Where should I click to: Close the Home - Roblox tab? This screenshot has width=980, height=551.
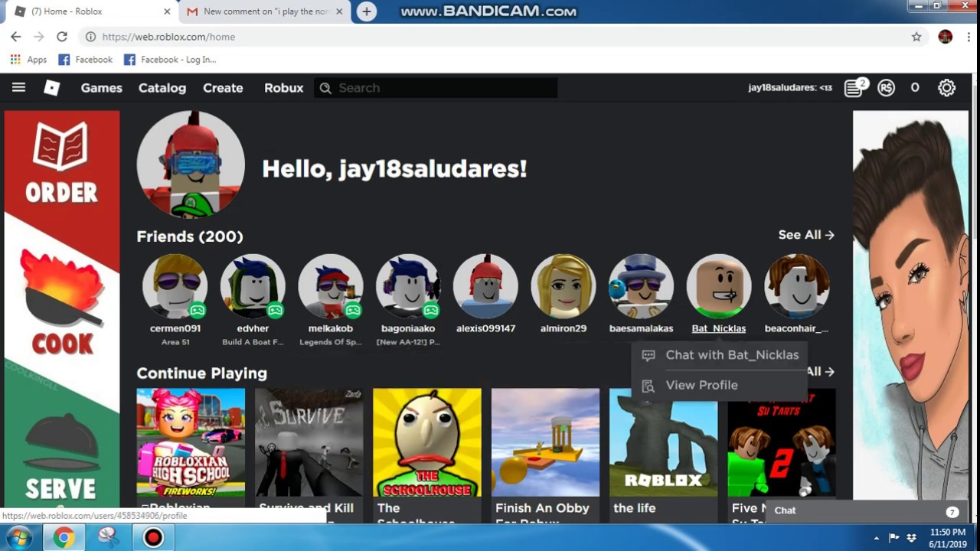[167, 11]
